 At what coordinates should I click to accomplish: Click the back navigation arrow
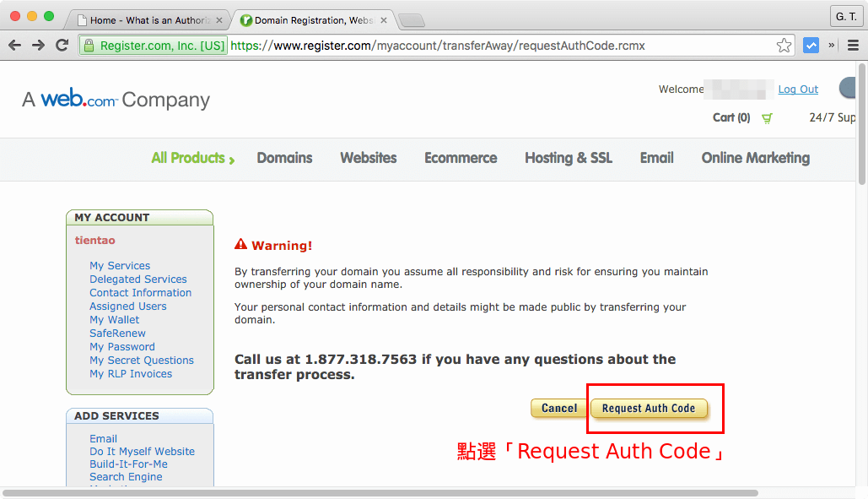click(14, 46)
